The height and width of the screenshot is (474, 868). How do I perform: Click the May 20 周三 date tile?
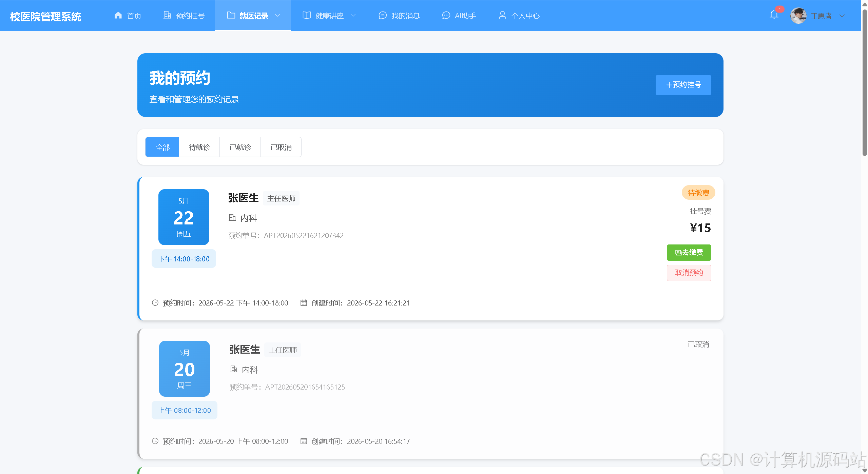185,369
